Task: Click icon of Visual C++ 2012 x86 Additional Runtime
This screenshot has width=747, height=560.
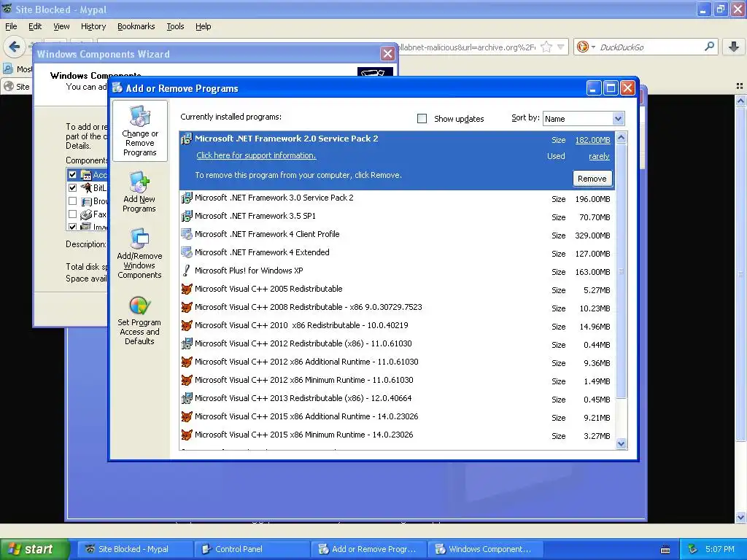Action: pos(186,362)
